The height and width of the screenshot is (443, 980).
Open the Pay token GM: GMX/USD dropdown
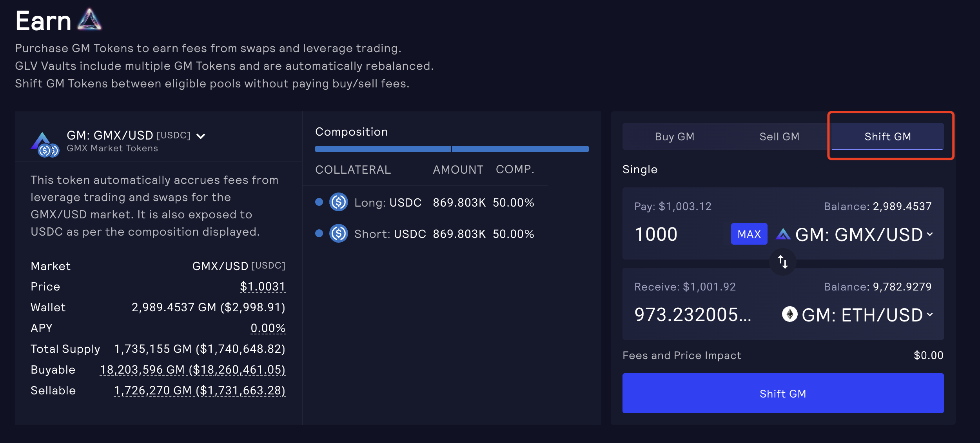[x=929, y=234]
